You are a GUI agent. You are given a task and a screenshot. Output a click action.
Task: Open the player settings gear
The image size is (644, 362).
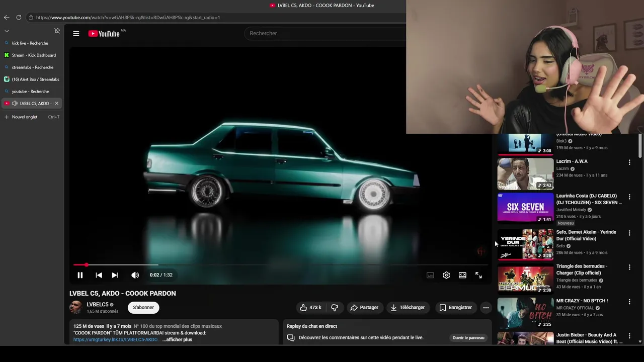(446, 275)
